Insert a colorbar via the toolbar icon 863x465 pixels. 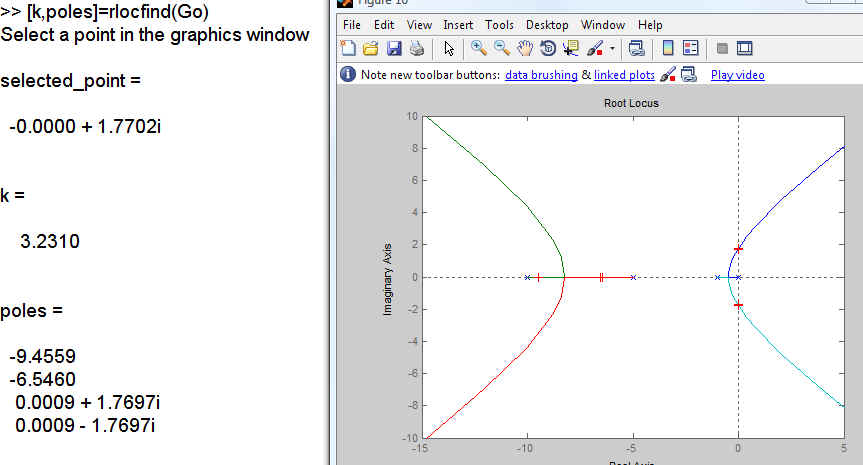(x=667, y=48)
